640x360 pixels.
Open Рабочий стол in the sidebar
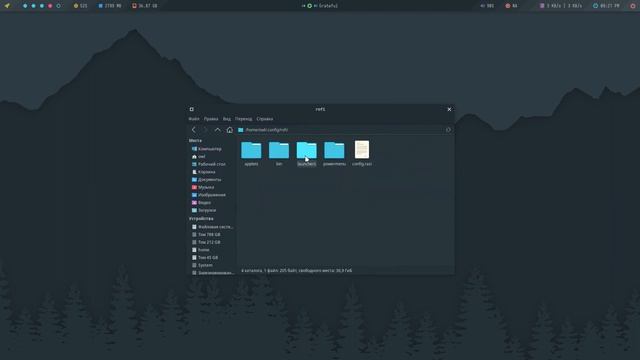pos(209,164)
